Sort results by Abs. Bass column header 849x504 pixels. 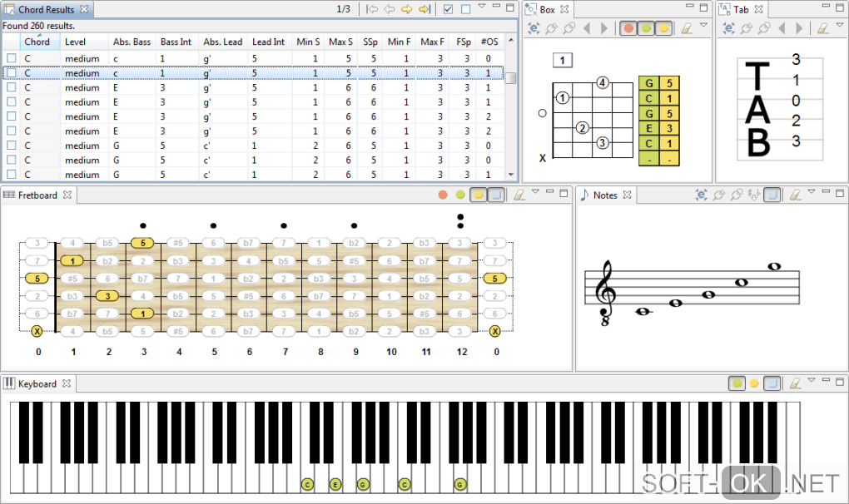132,42
